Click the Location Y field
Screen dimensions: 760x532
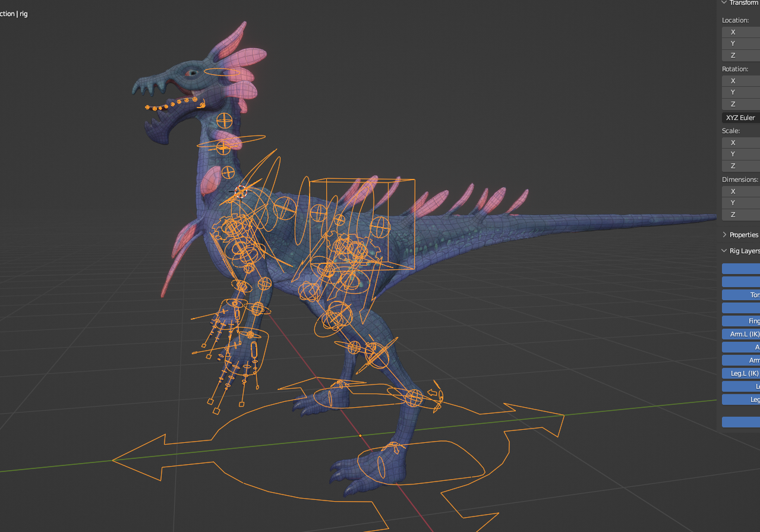click(741, 43)
